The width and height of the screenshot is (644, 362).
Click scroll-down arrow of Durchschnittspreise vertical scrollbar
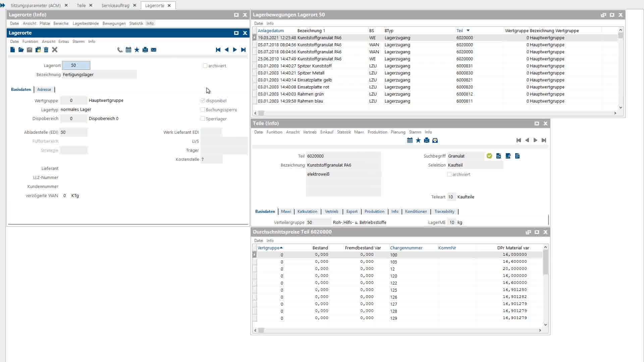[545, 324]
